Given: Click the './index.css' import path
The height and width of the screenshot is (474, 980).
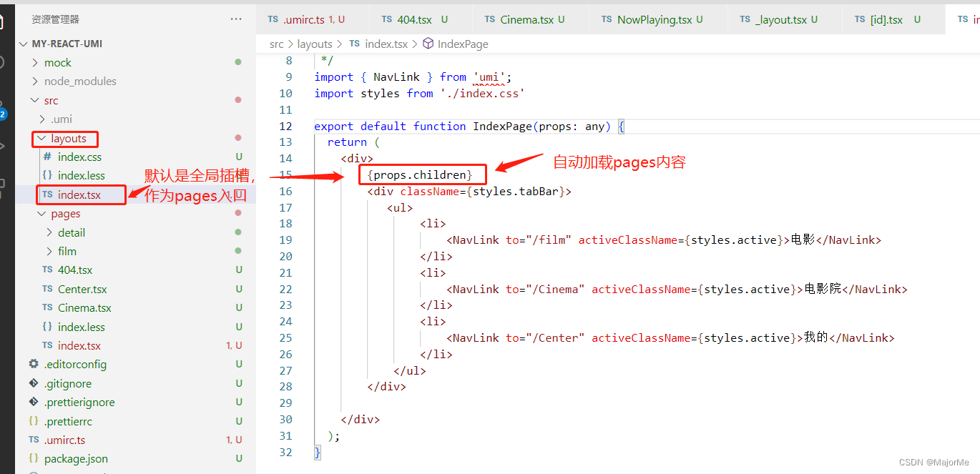Looking at the screenshot, I should (483, 93).
